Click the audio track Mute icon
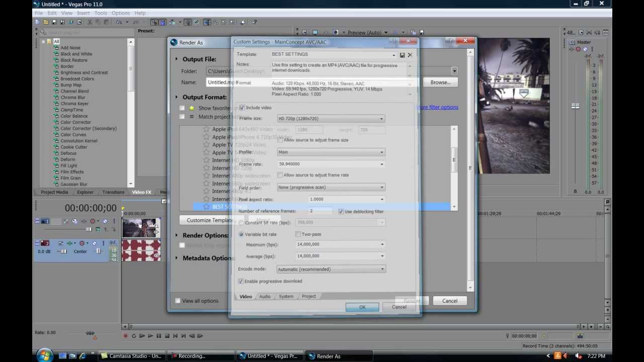The width and height of the screenshot is (644, 362). [x=94, y=243]
